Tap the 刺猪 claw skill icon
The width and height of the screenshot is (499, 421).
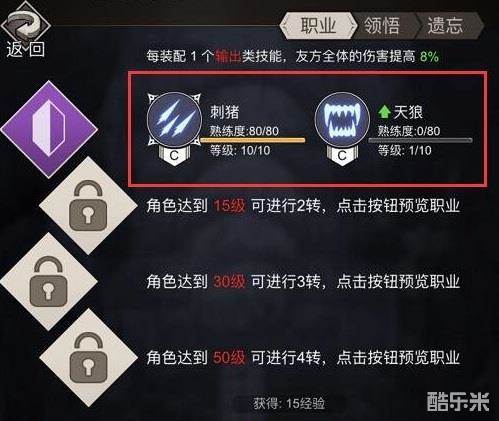click(174, 120)
